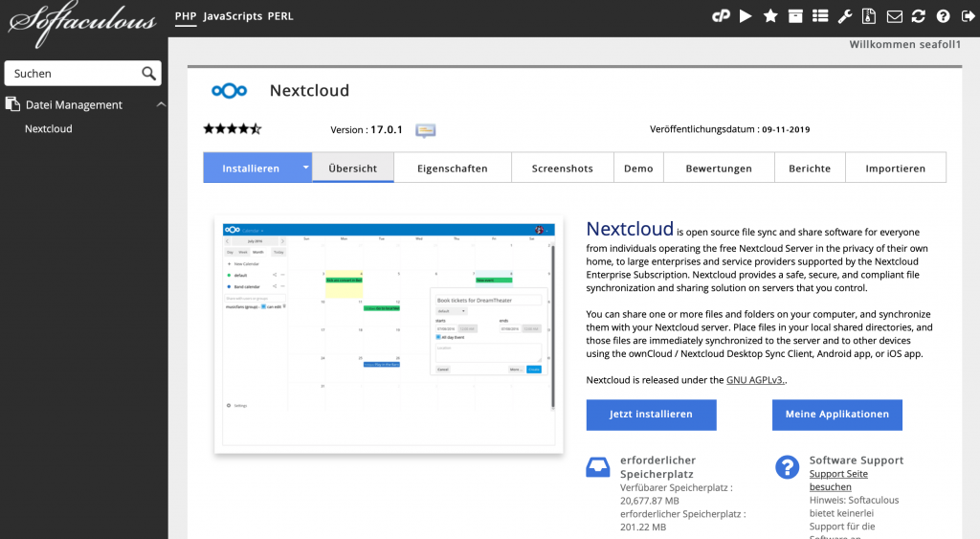The height and width of the screenshot is (539, 980).
Task: Click the sync refresh icon
Action: tap(918, 16)
